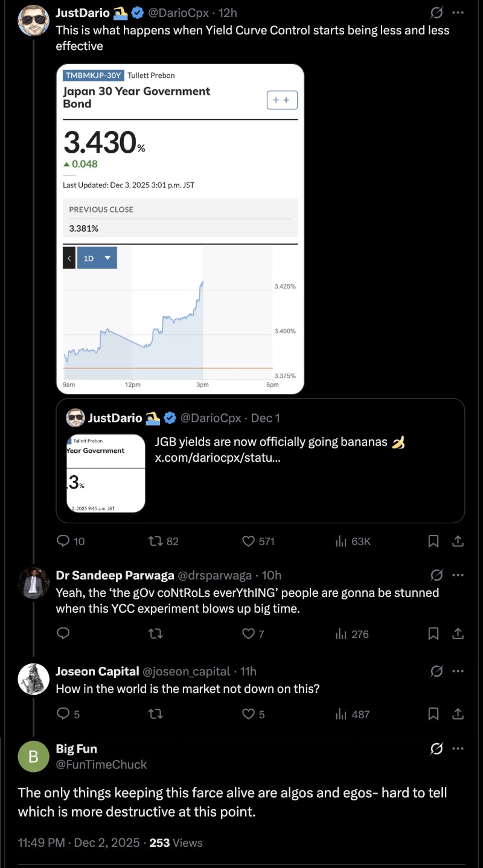Share JustDario's main post
Screen dimensions: 483x868
pyautogui.click(x=458, y=541)
